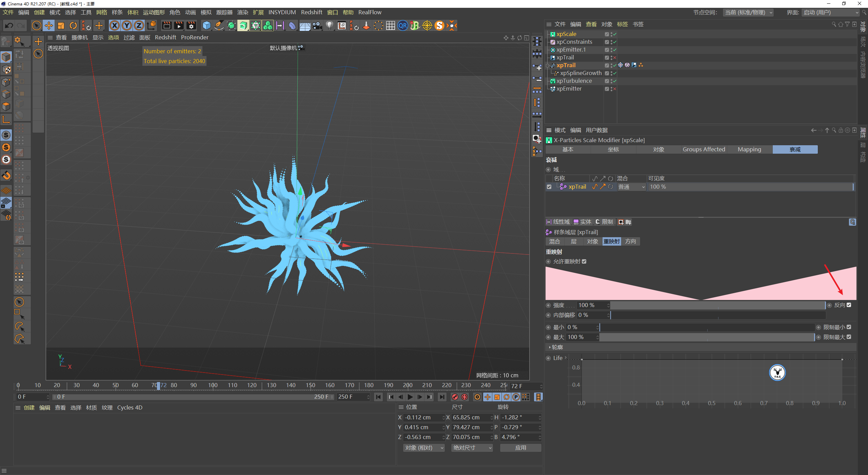This screenshot has height=475, width=868.
Task: Select the Rotate tool
Action: (73, 25)
